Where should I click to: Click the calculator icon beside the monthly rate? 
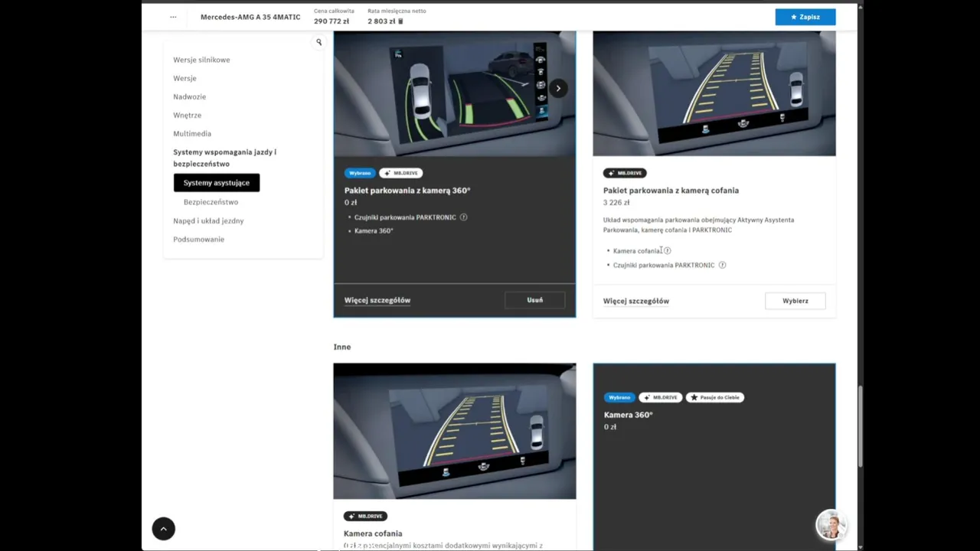pos(400,21)
